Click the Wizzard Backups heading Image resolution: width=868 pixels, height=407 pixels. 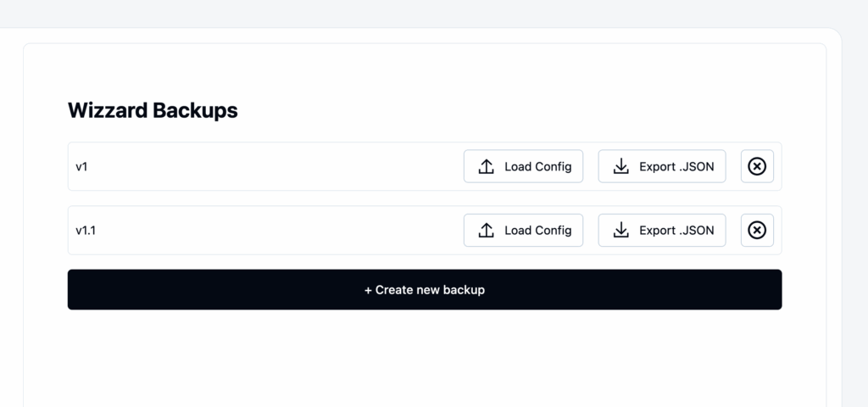pos(153,110)
